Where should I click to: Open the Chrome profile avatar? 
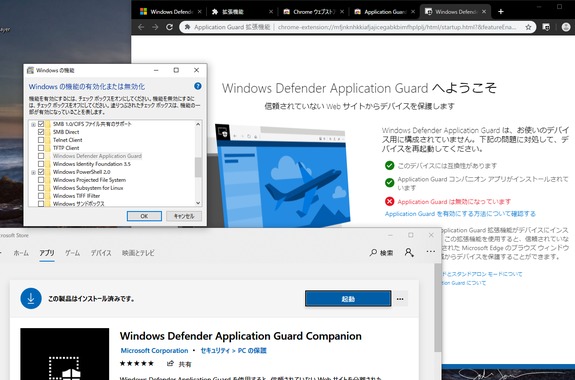[566, 27]
